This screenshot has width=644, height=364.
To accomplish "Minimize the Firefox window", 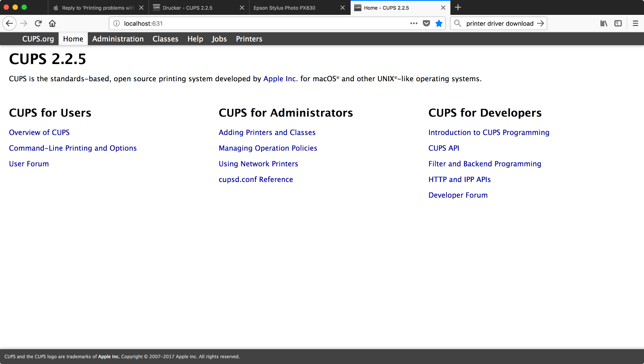I will click(x=15, y=7).
